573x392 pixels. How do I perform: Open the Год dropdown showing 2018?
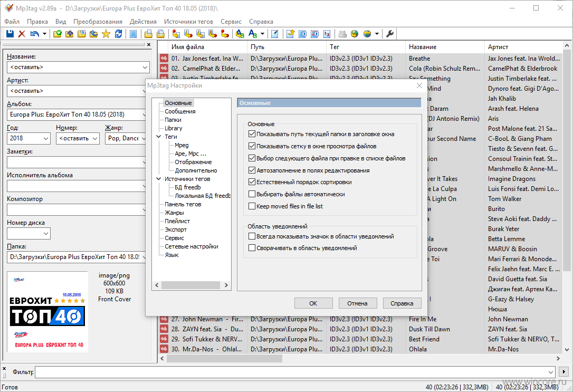(46, 138)
